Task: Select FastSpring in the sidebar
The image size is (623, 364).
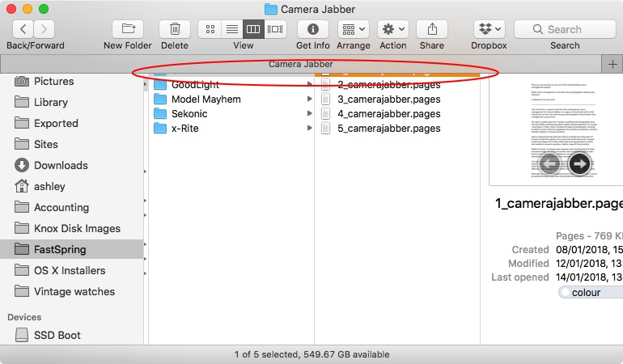Action: click(x=71, y=250)
